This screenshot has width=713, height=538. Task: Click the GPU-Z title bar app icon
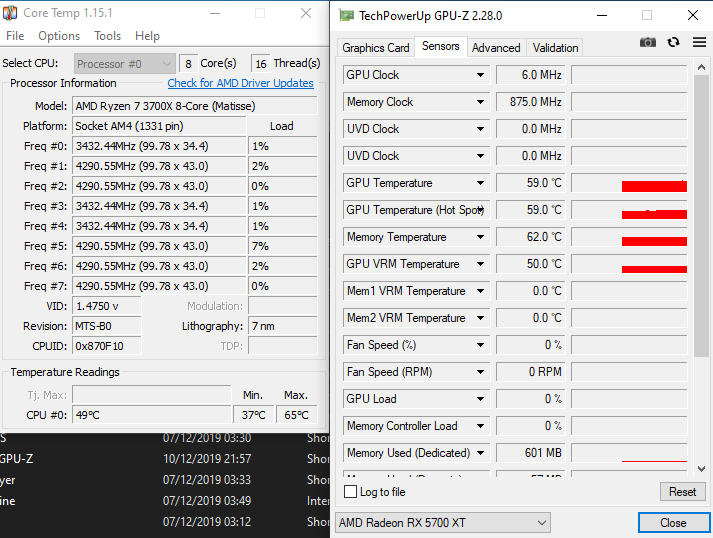[x=346, y=16]
